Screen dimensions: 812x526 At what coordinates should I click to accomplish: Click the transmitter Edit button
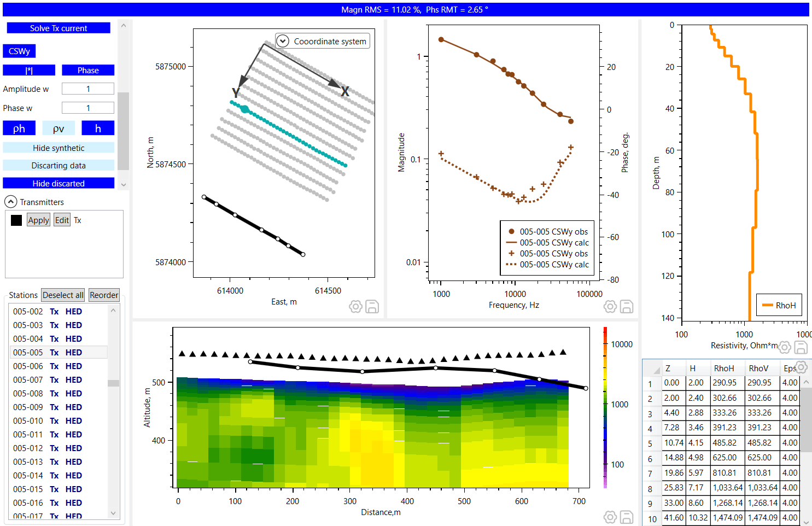[x=62, y=220]
